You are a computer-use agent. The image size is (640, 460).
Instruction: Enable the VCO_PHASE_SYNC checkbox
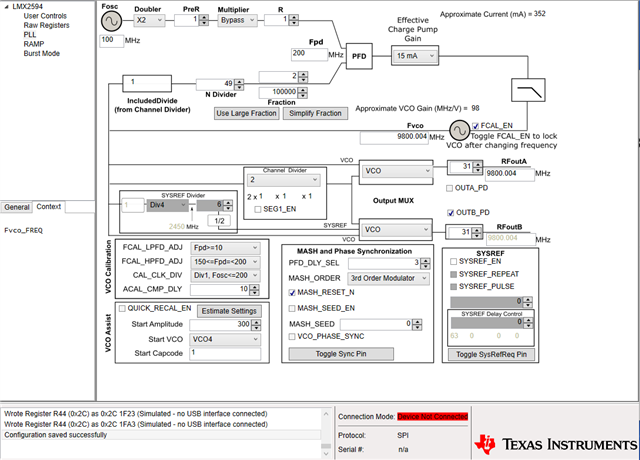tap(292, 337)
